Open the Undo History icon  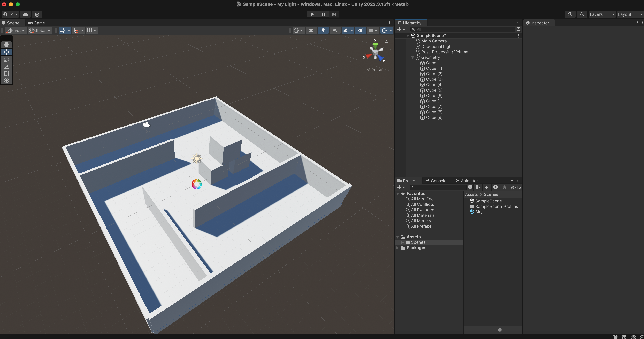coord(570,14)
